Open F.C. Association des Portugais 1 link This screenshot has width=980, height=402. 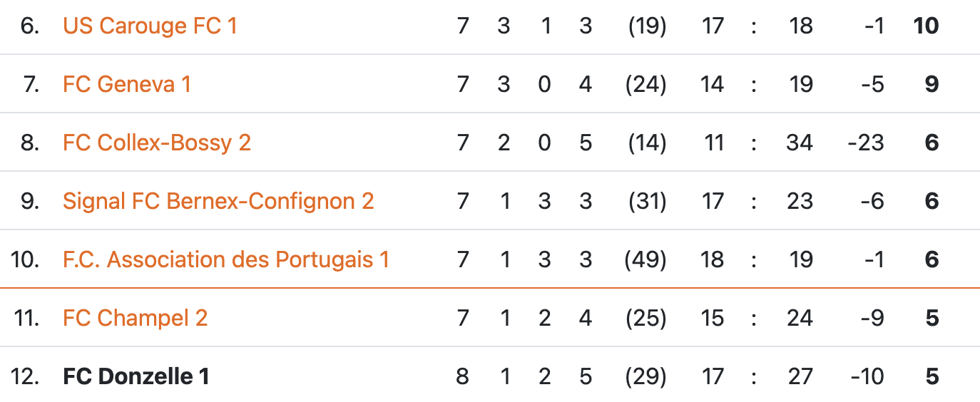(x=226, y=260)
